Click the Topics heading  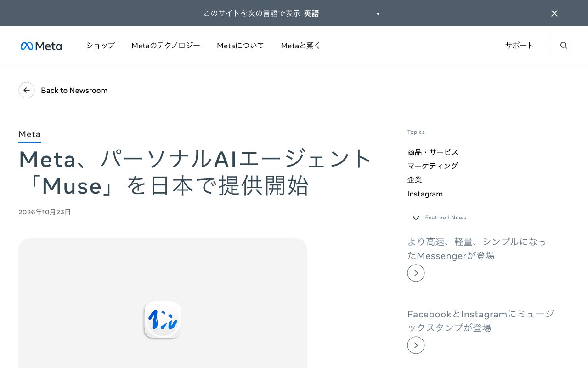click(416, 132)
